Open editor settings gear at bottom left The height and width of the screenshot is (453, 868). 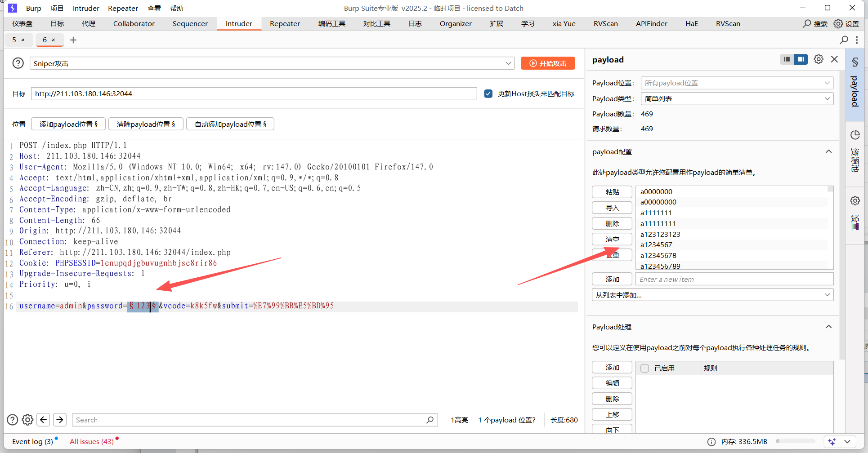click(28, 420)
